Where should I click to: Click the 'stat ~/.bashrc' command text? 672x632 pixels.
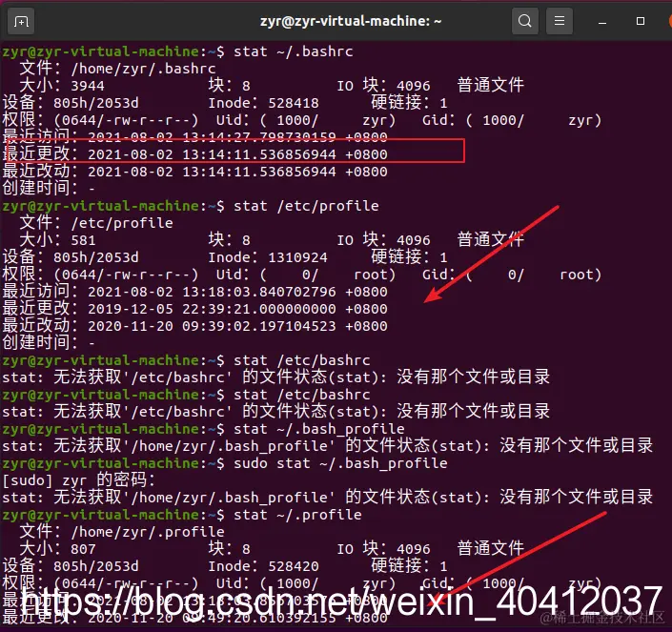tap(294, 51)
